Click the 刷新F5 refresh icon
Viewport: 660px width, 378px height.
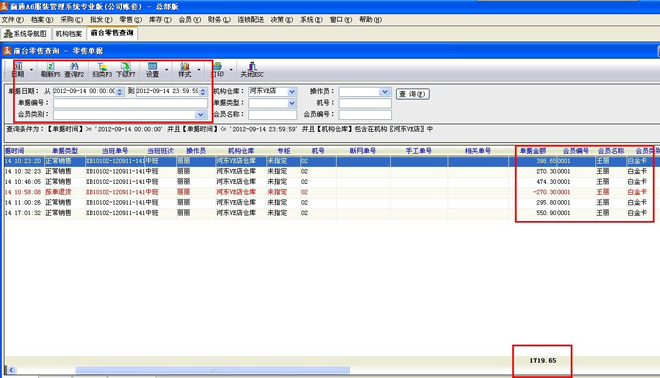pyautogui.click(x=51, y=66)
